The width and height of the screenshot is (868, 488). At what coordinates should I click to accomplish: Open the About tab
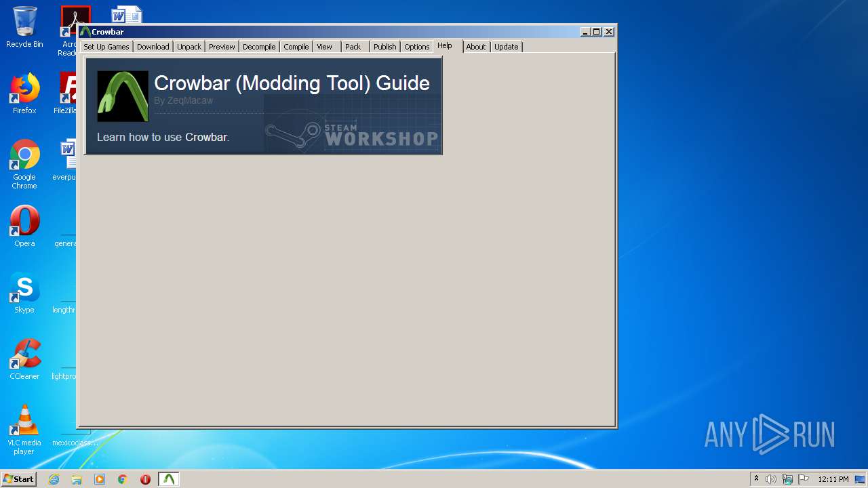pyautogui.click(x=476, y=47)
